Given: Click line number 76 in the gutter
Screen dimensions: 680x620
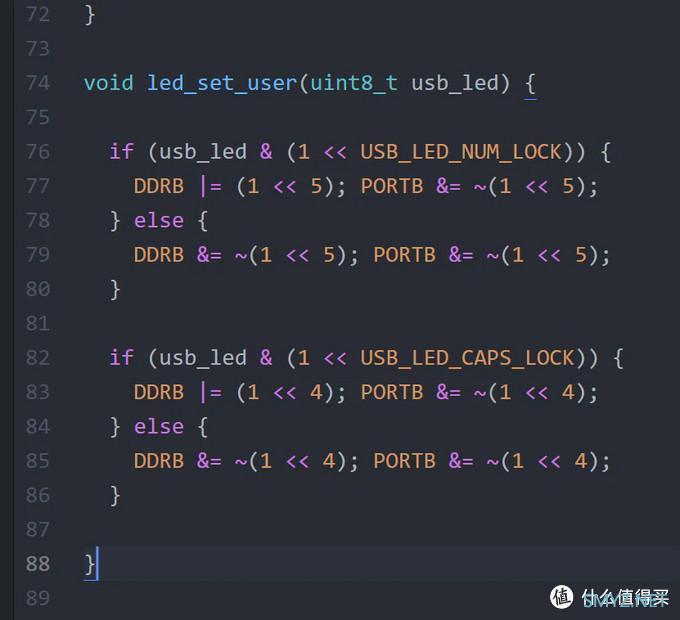Looking at the screenshot, I should (38, 152).
